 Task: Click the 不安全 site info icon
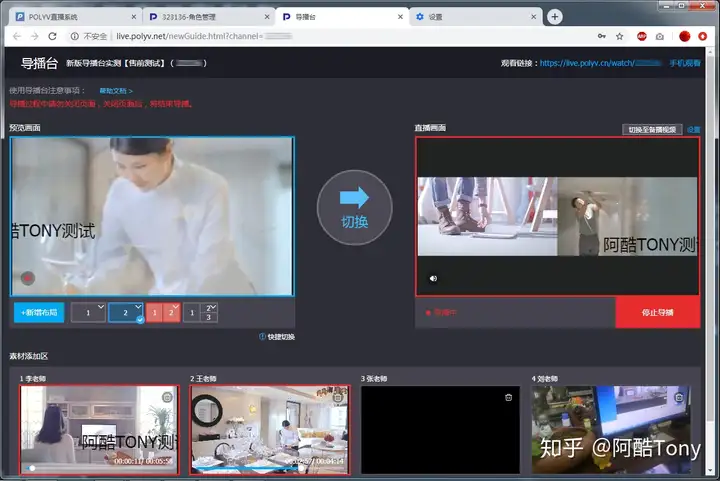click(74, 36)
